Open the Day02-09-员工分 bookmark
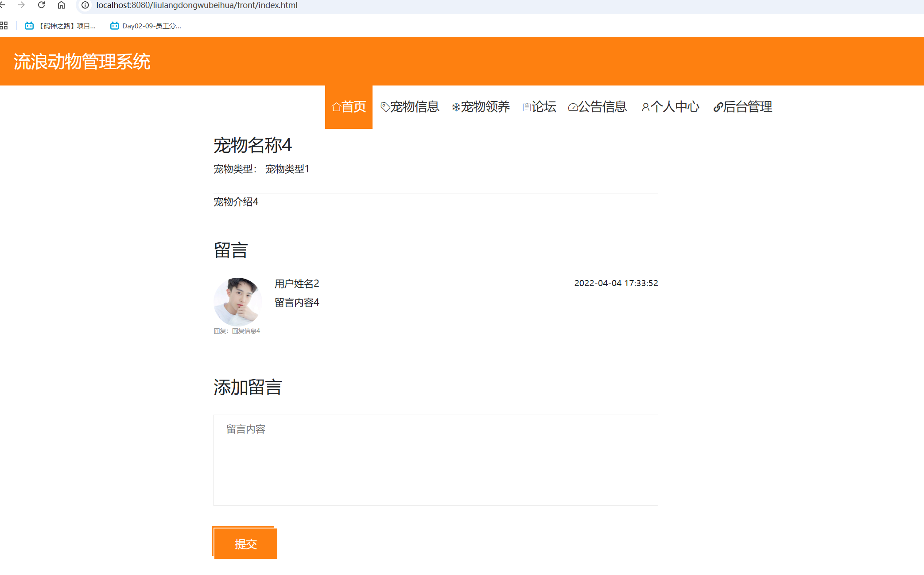 click(146, 26)
